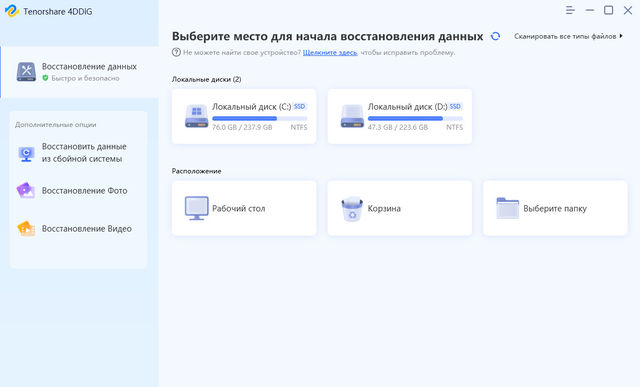Click the Локальные диски (2) heading
Screen dimensions: 640x387
[x=206, y=79]
